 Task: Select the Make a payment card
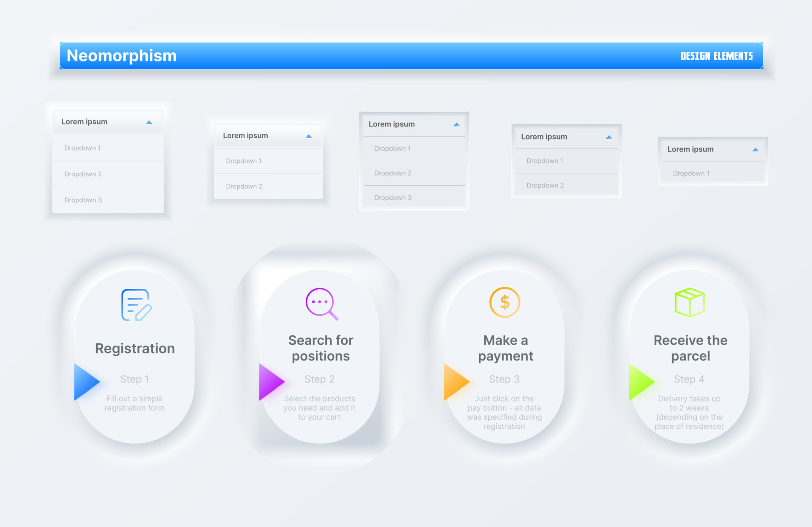[505, 348]
